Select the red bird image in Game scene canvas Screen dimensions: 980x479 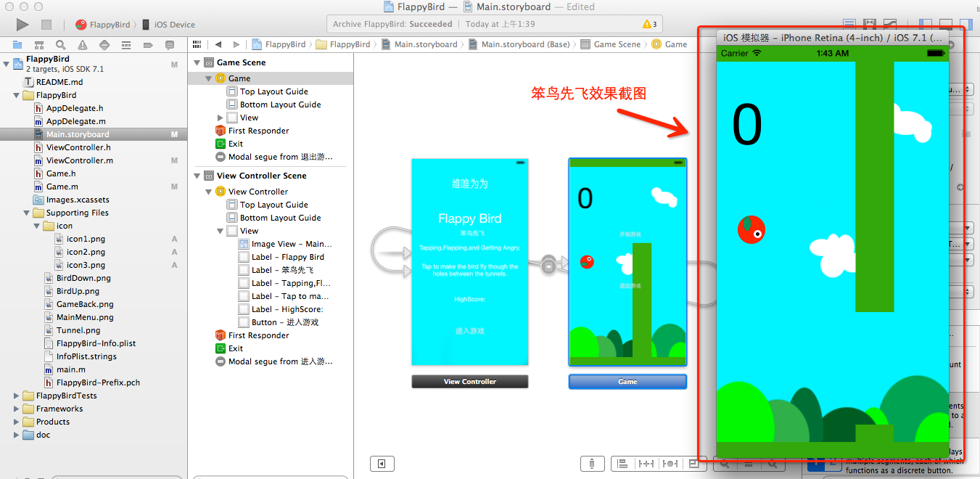tap(587, 261)
